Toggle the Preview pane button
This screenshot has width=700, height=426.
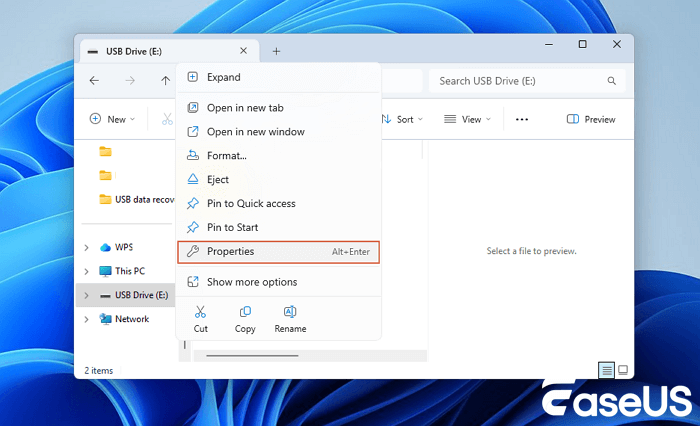[591, 119]
